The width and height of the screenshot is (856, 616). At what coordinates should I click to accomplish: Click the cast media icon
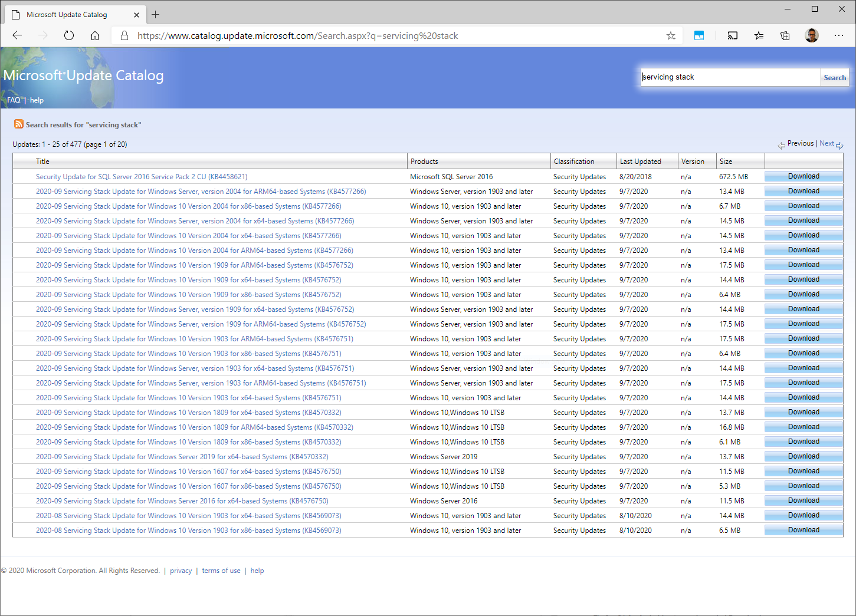[733, 35]
